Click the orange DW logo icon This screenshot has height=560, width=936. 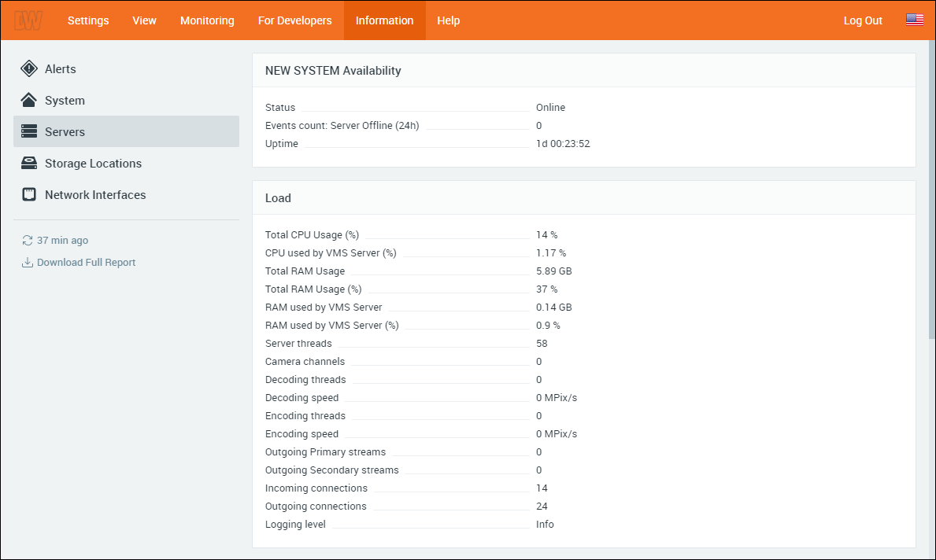pos(28,20)
